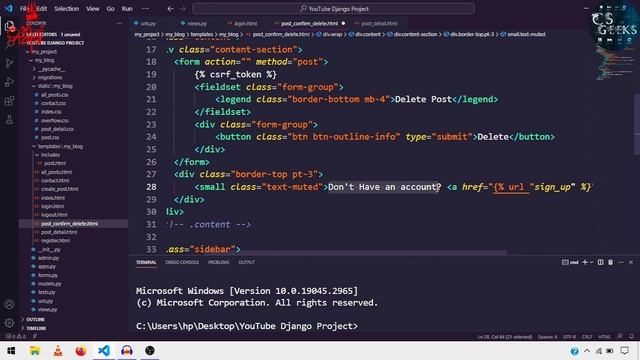This screenshot has width=640, height=360.
Task: Open File Explorer from taskbar
Action: 35,351
